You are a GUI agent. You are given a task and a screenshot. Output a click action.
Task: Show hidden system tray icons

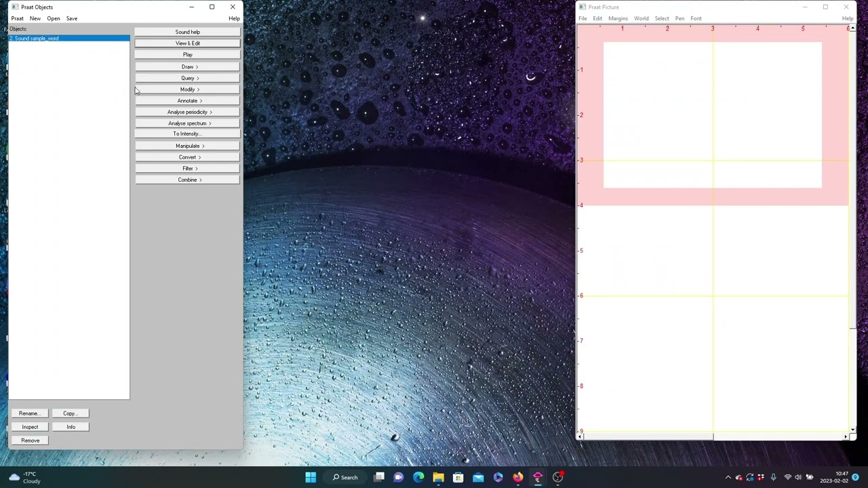pyautogui.click(x=728, y=477)
